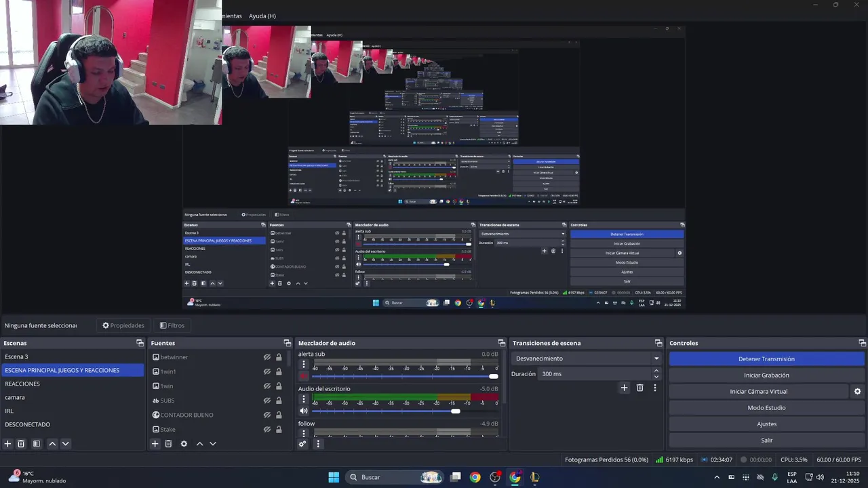Open Task View from taskbar
The height and width of the screenshot is (488, 868).
456,477
